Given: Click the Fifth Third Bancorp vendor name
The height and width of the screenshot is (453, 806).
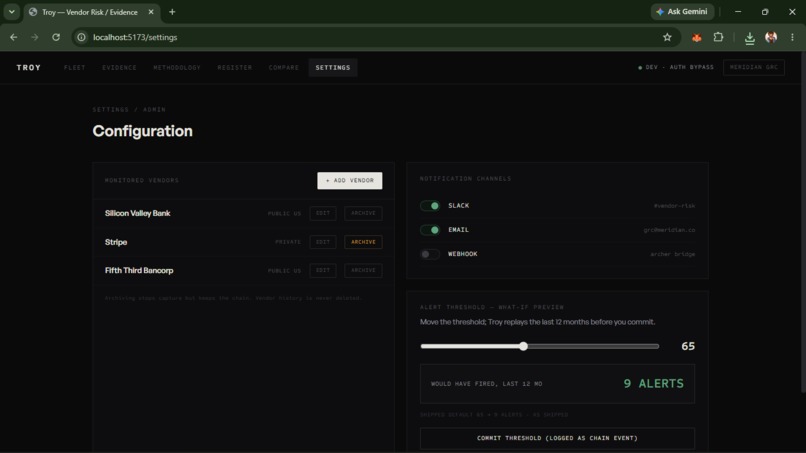Looking at the screenshot, I should 139,270.
